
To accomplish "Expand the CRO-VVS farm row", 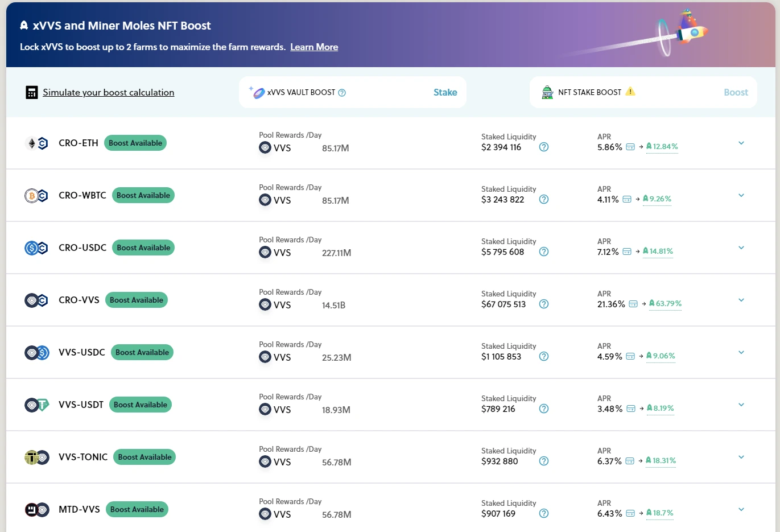I will coord(741,300).
